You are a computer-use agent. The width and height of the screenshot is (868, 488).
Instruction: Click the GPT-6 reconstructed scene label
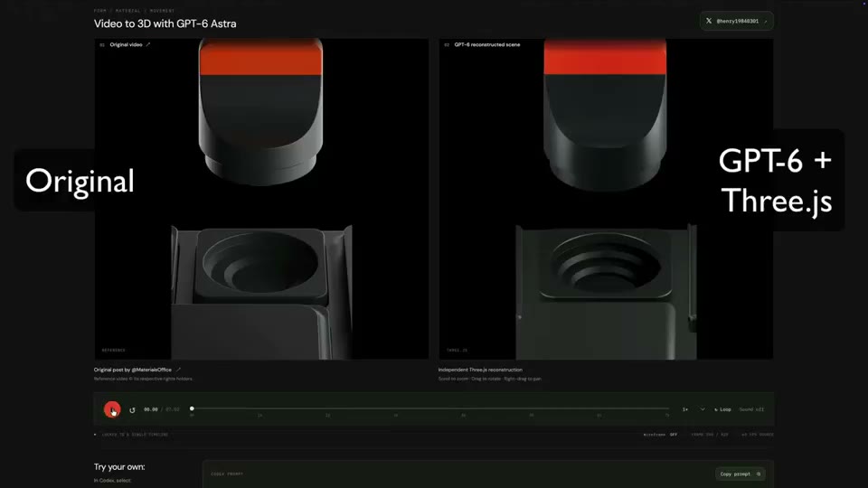coord(487,45)
